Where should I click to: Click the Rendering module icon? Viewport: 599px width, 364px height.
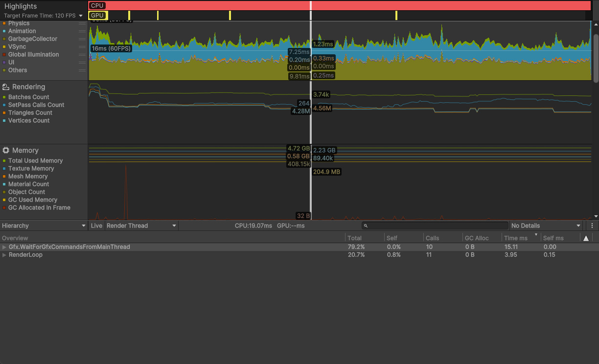(x=6, y=87)
